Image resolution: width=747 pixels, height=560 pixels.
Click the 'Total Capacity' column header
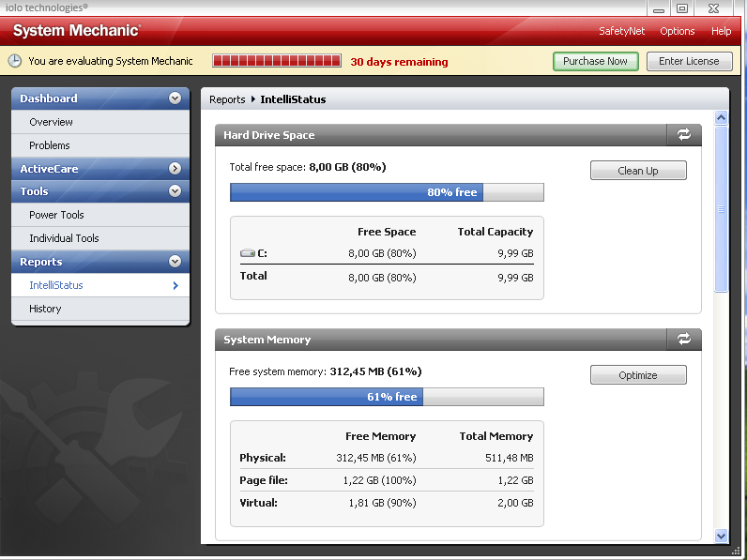tap(495, 232)
